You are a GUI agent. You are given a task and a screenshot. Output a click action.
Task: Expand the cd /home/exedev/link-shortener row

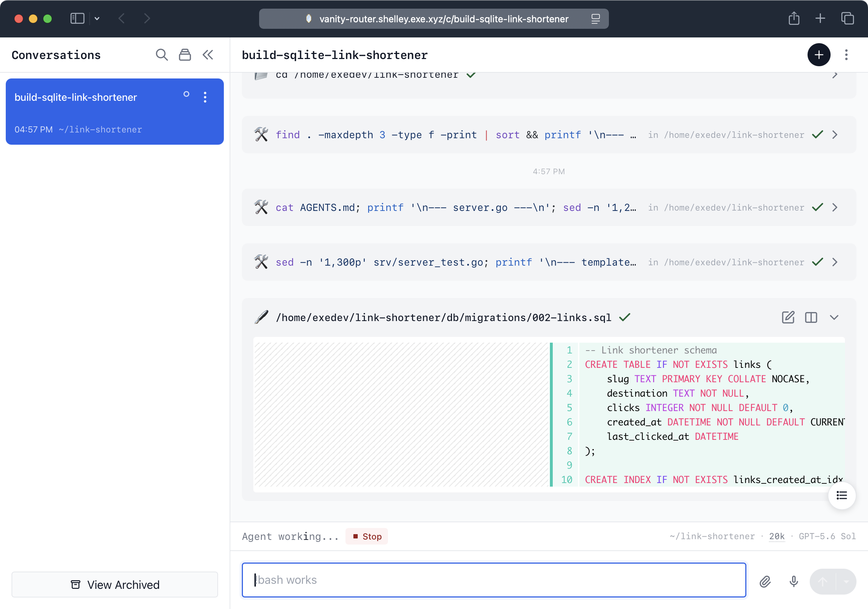pyautogui.click(x=835, y=75)
